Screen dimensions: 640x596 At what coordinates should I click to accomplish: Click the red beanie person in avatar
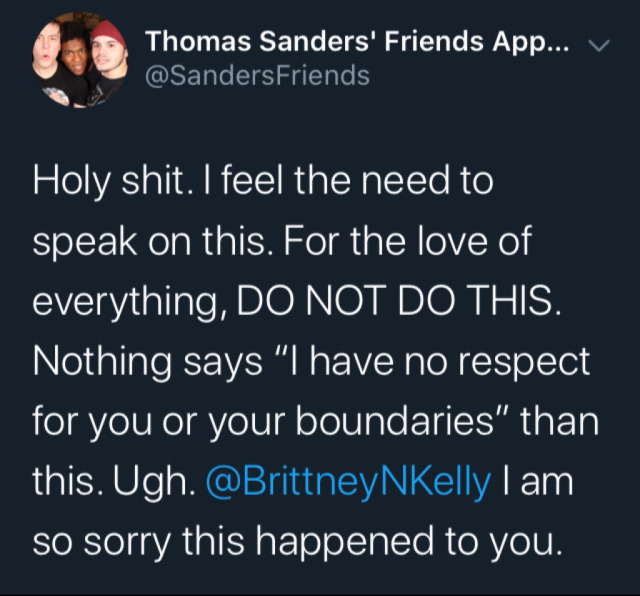[106, 52]
